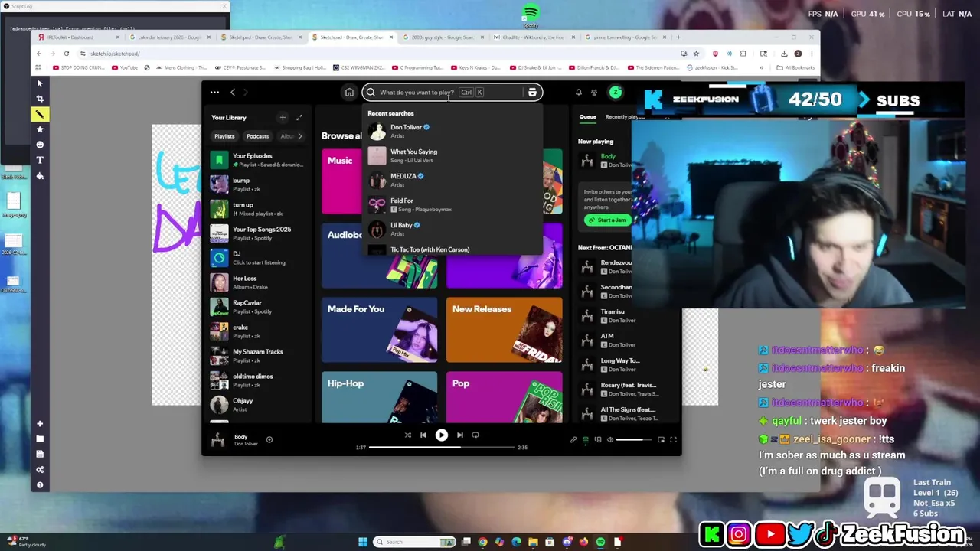Open Spotify three-dot menu

click(214, 93)
